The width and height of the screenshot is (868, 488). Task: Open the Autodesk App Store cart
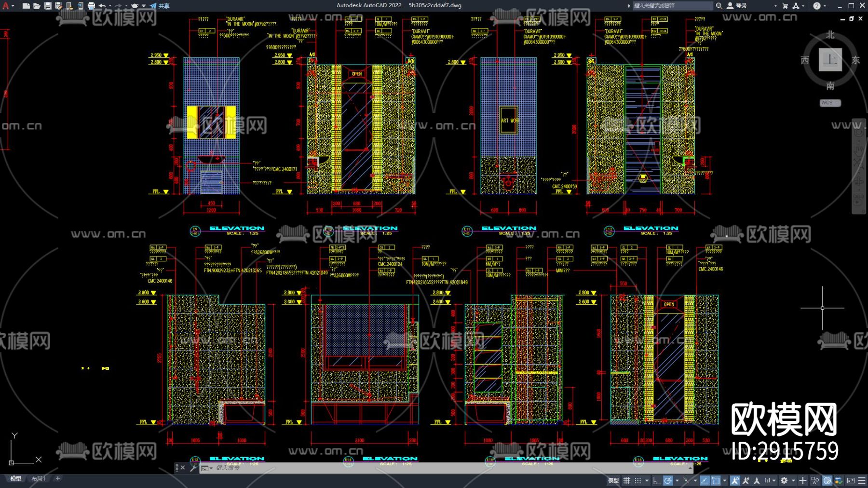pos(785,6)
